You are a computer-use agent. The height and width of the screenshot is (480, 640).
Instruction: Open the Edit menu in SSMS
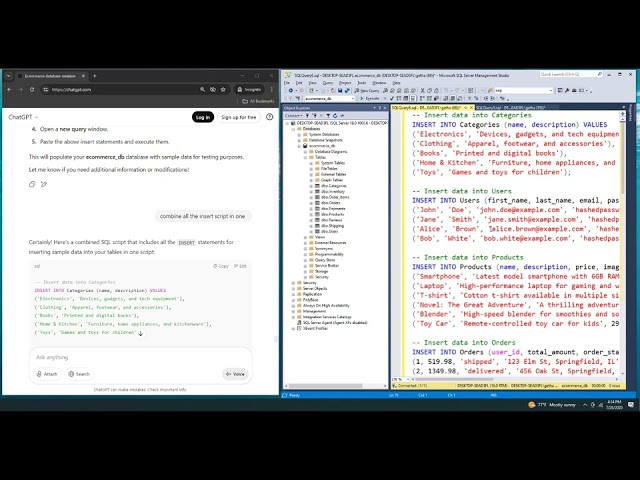299,82
